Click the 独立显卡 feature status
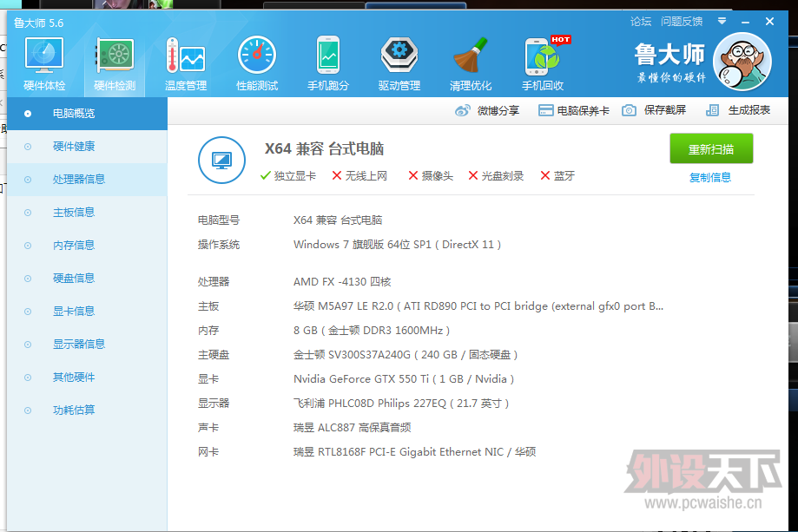Screen dimensions: 798x532 [288, 176]
